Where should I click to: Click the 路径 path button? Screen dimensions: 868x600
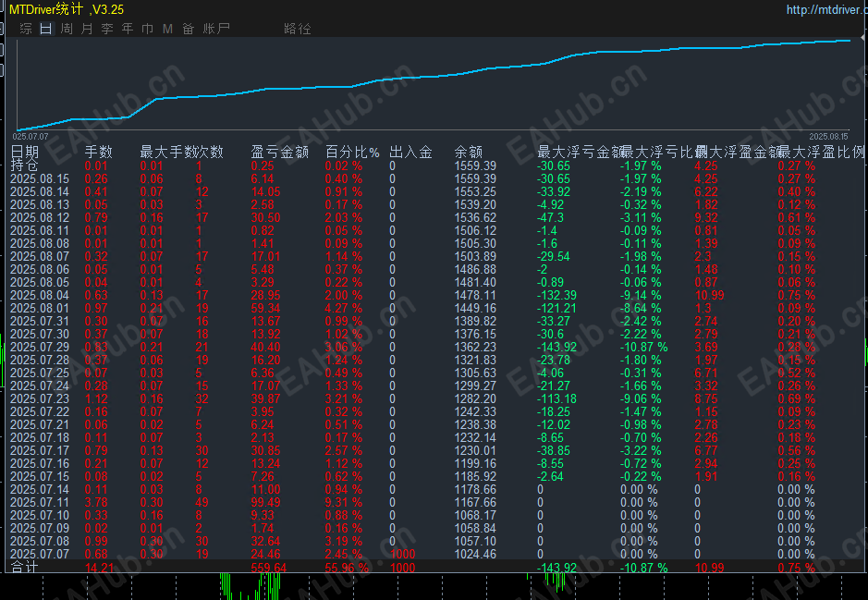pyautogui.click(x=298, y=29)
